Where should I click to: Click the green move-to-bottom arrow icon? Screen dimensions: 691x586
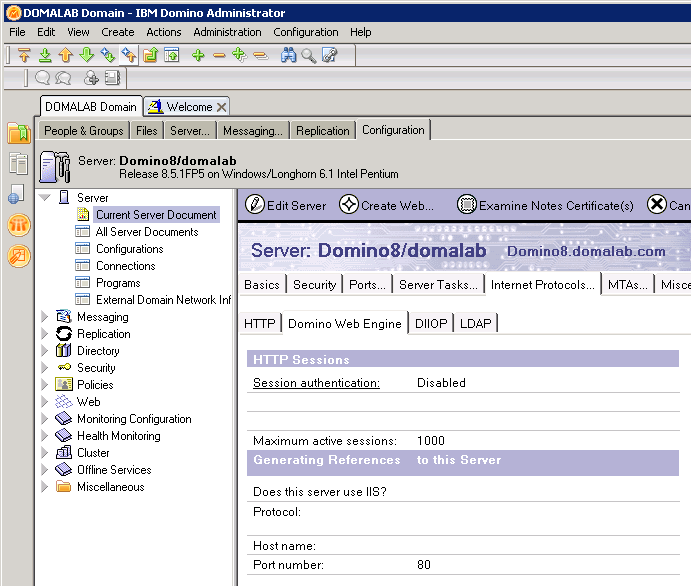tap(45, 55)
